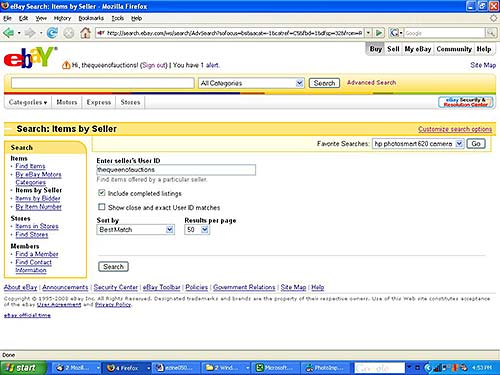Click the Go button for Favorite Searches
The image size is (500, 375).
coord(476,144)
